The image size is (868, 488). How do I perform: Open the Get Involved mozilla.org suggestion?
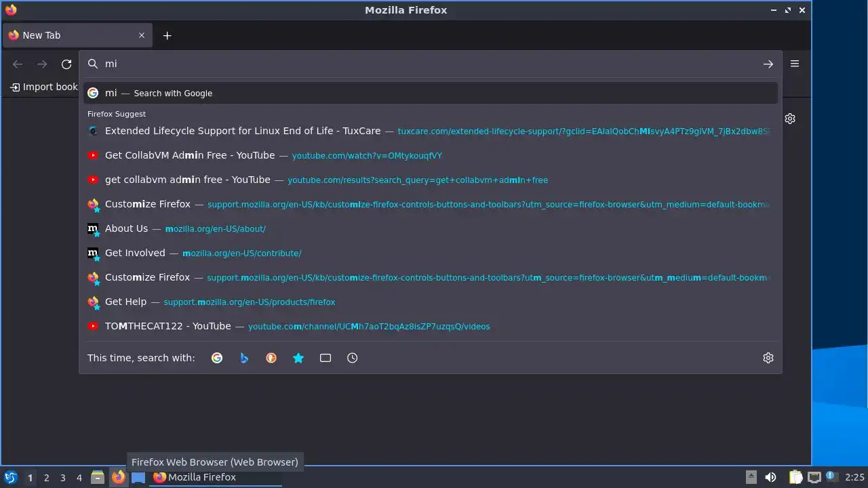coord(431,253)
